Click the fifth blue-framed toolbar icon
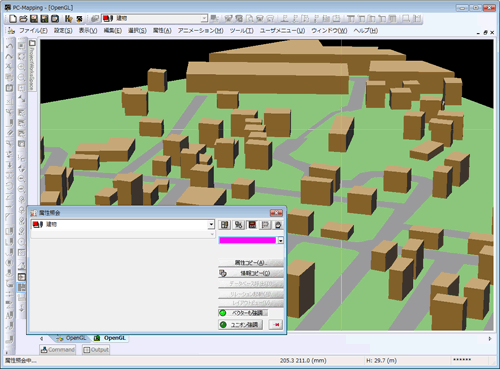 point(55,19)
